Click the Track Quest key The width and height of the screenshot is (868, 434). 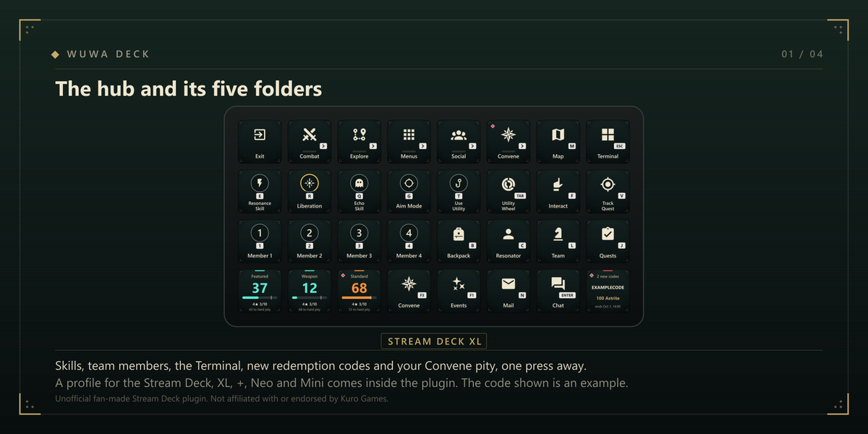pos(608,192)
